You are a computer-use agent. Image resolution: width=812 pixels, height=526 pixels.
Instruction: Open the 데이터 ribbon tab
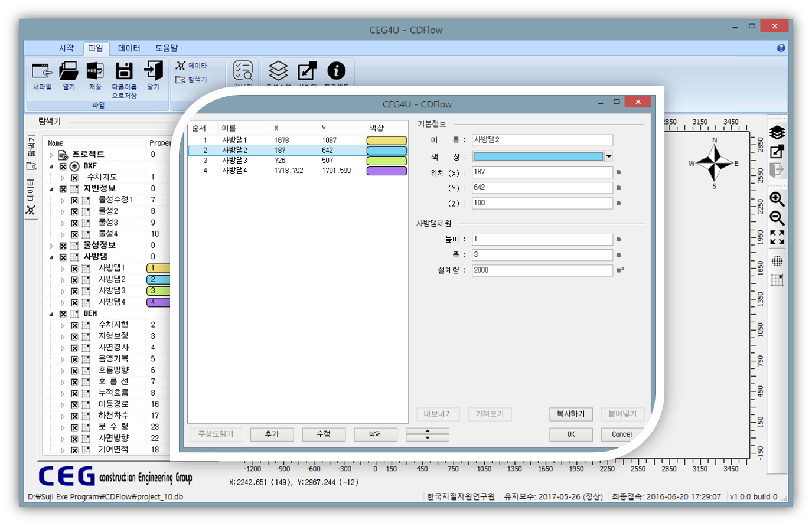point(129,48)
